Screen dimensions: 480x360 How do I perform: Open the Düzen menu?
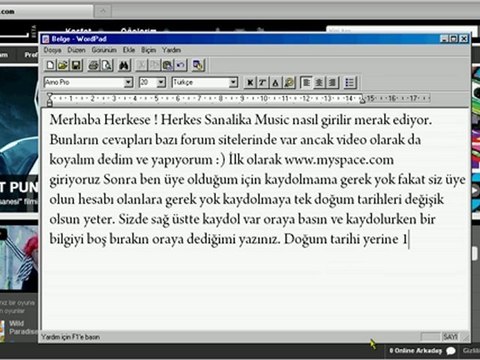(x=76, y=50)
